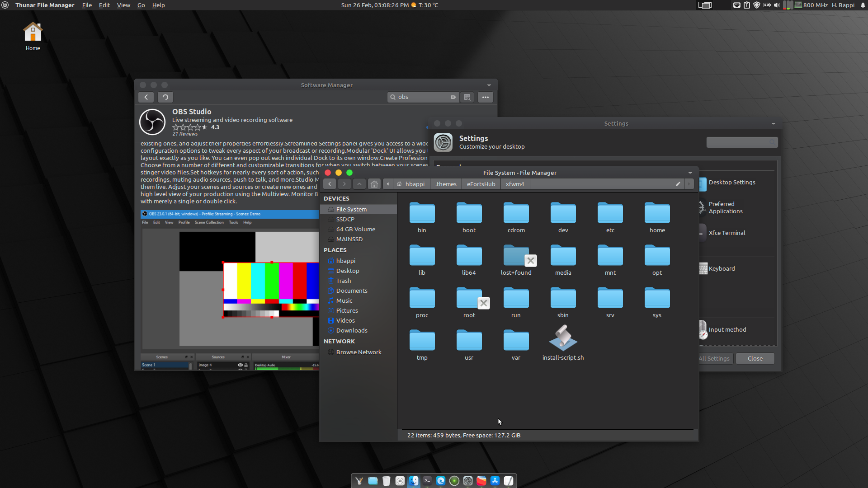Open the trash can in the dock
868x488 pixels.
[x=387, y=481]
